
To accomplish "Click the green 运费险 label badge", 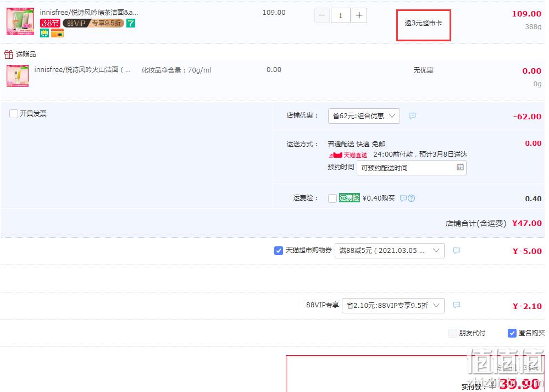I will point(349,198).
